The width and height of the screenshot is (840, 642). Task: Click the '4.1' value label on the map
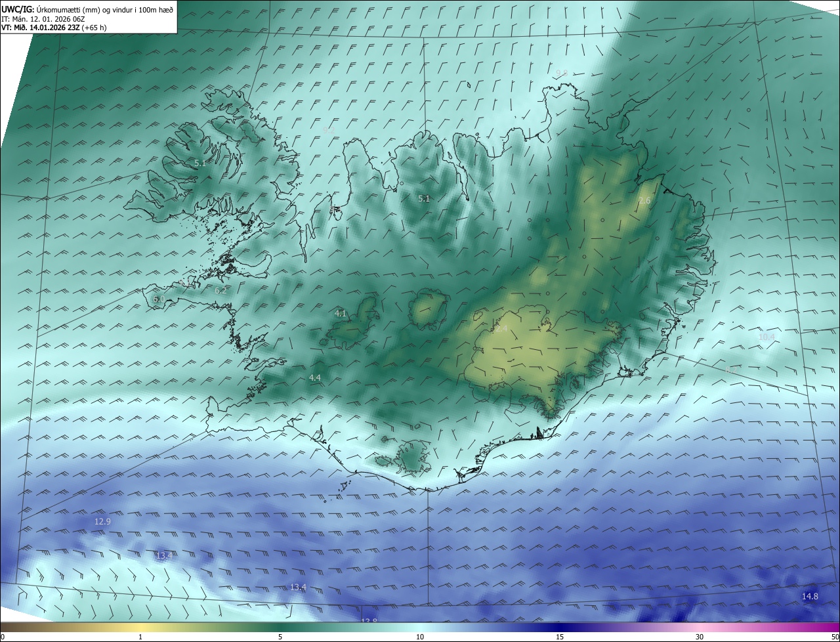click(x=341, y=314)
